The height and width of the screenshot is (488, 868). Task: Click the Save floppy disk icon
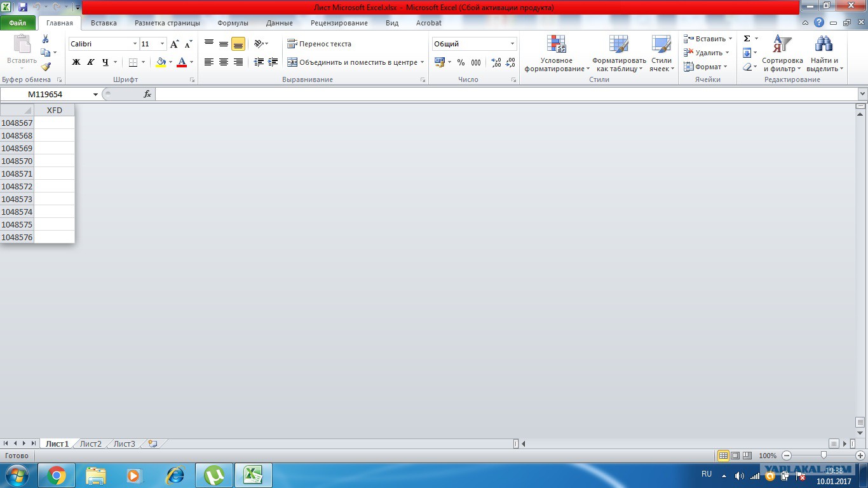pyautogui.click(x=23, y=7)
